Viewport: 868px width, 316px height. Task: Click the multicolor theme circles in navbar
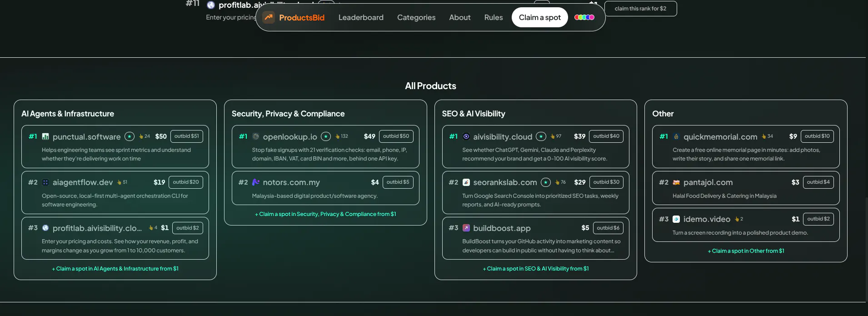[584, 17]
